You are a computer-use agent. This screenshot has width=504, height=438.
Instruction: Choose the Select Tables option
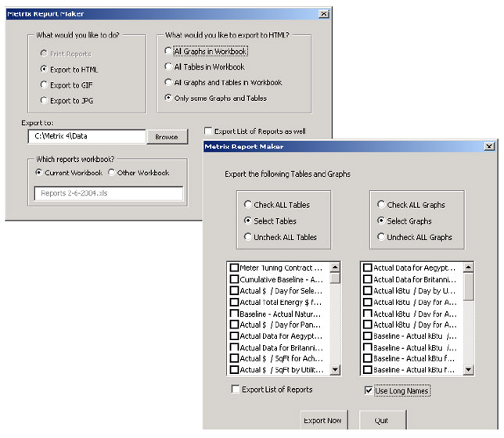click(247, 221)
